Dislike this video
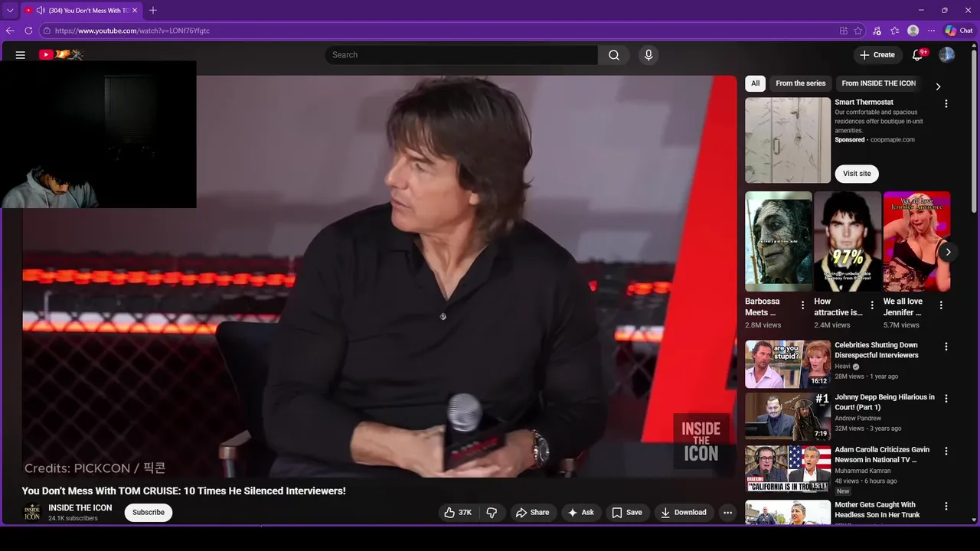The image size is (980, 551). (x=492, y=513)
